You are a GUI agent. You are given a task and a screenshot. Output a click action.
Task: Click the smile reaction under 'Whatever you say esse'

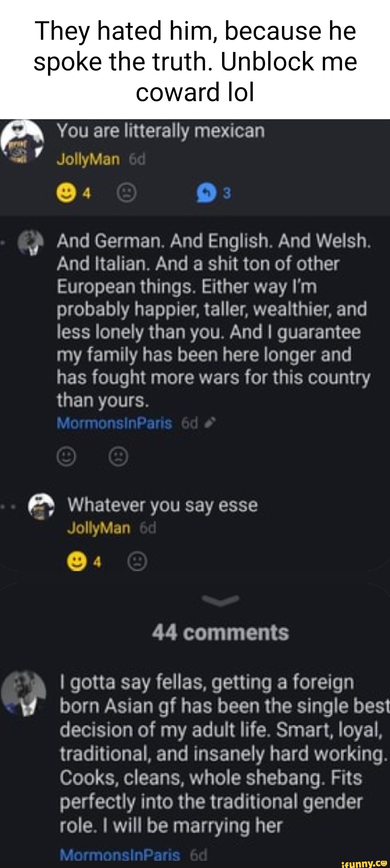77,562
